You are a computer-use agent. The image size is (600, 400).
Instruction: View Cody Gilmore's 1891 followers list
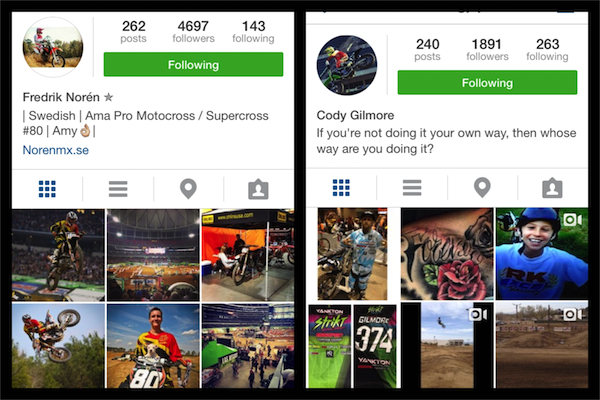(487, 49)
